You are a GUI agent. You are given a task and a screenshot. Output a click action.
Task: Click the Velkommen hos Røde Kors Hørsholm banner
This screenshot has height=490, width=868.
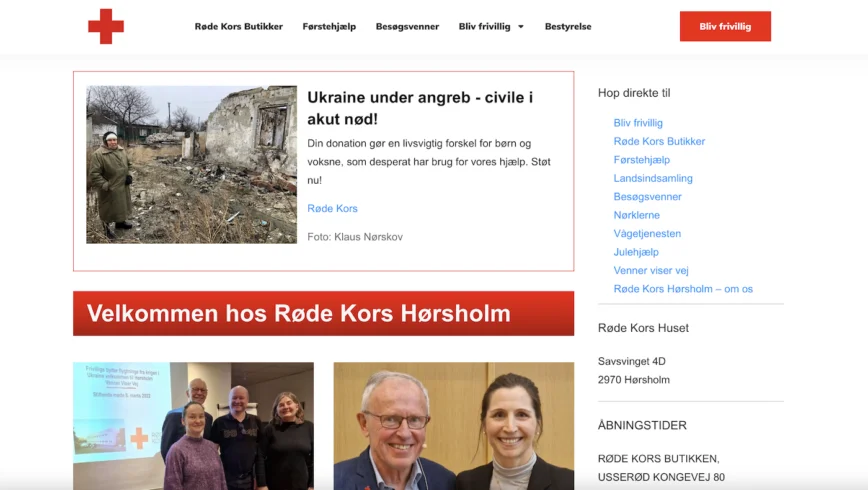[323, 313]
